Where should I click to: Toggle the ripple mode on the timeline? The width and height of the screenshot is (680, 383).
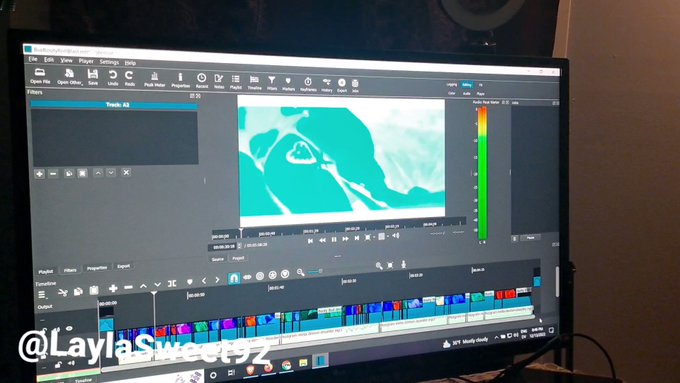[260, 276]
